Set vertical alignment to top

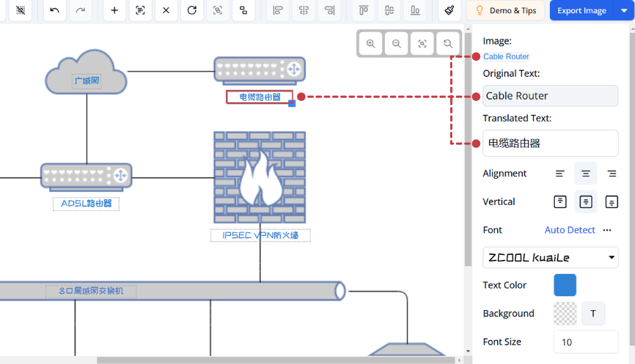560,202
